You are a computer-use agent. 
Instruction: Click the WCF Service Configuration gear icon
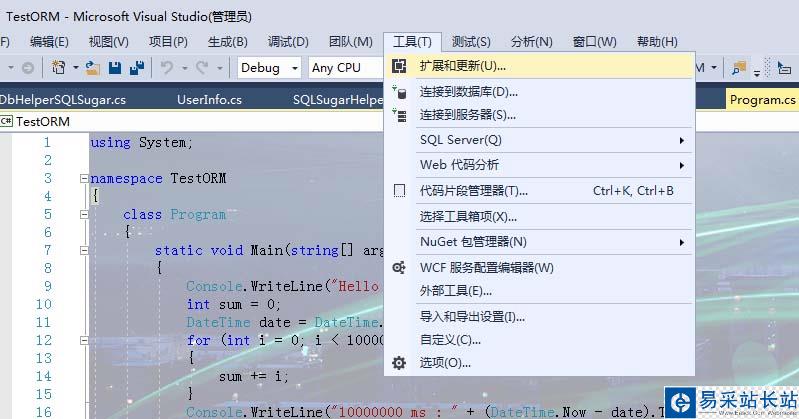399,267
